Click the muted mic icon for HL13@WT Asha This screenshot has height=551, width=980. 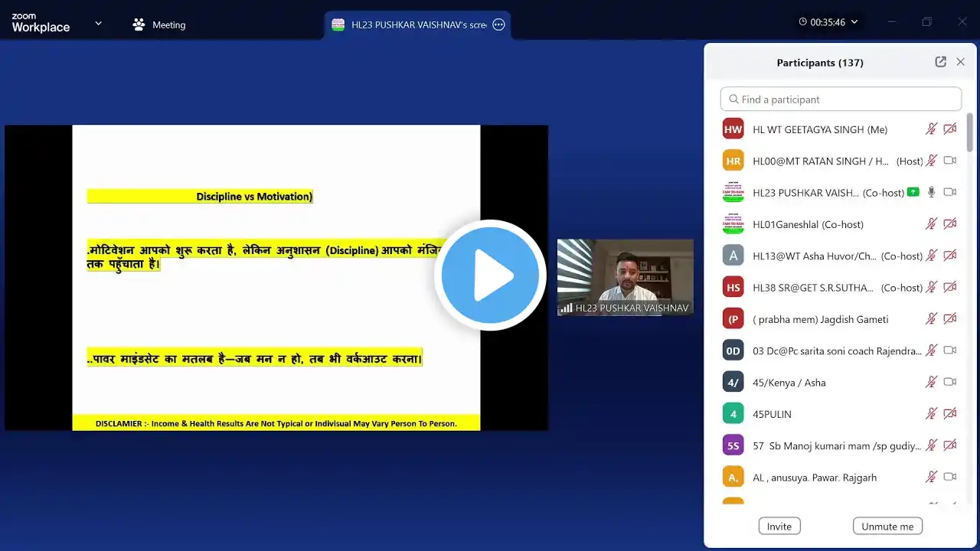[931, 256]
